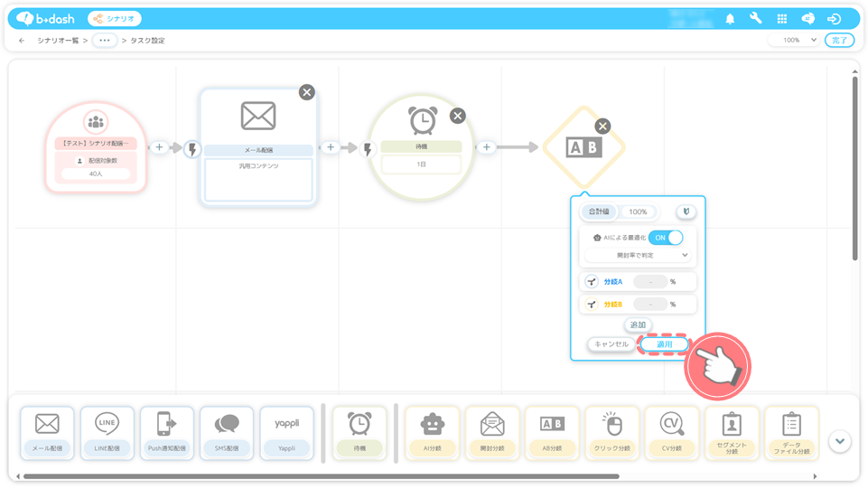Screen dimensions: 868x489
Task: Click the alarm clock icon in 待機 node
Action: [423, 120]
